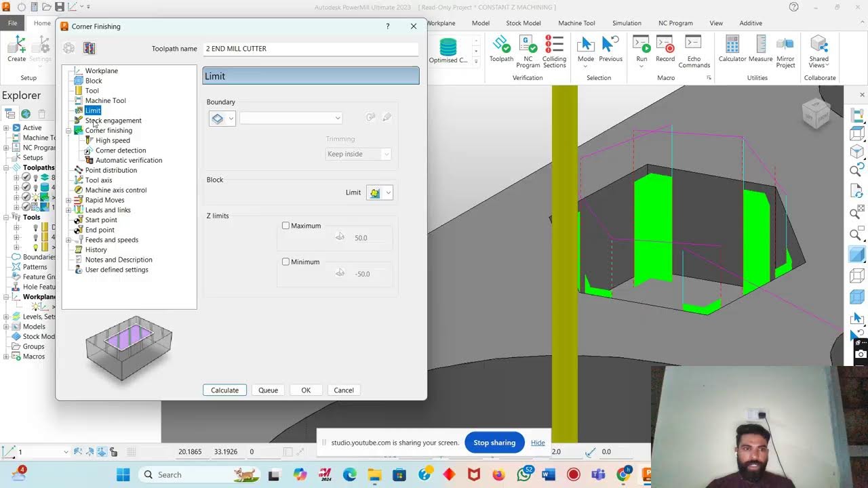Select Stock engagement in the tree
This screenshot has width=868, height=488.
[113, 121]
